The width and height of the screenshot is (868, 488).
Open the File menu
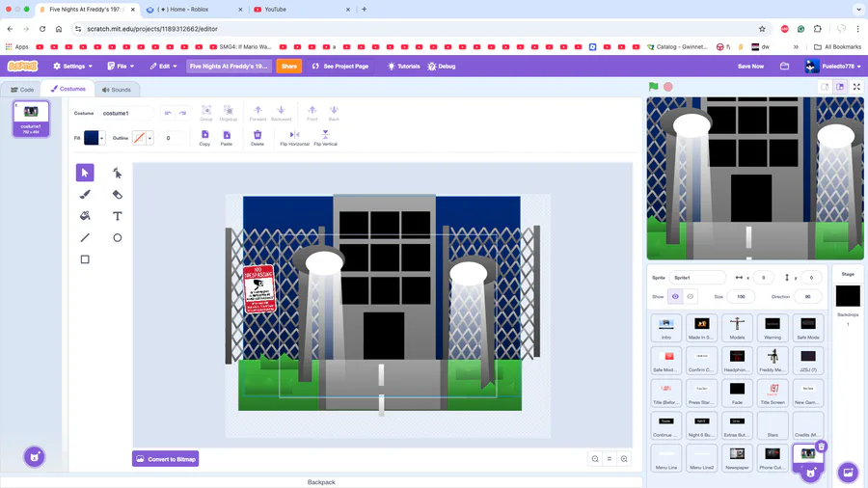tap(121, 66)
